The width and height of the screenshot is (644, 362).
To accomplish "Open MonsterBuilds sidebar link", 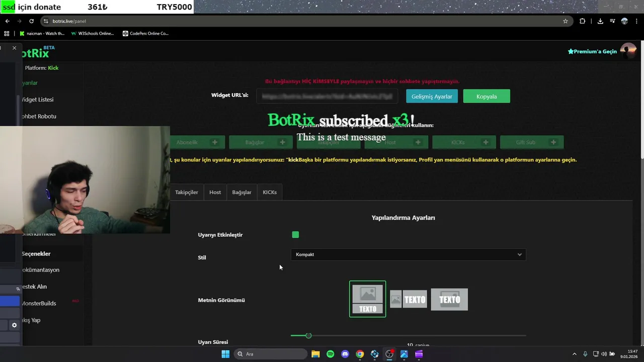I will tap(39, 303).
